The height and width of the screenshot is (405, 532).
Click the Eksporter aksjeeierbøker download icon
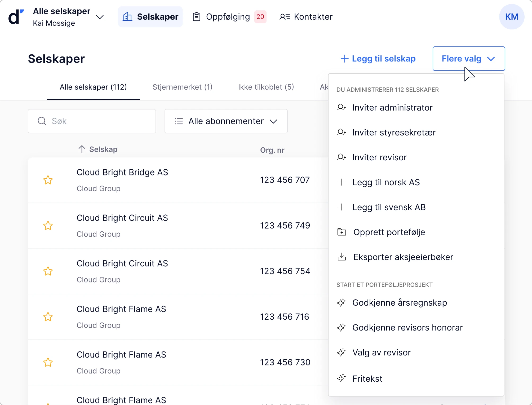point(342,257)
